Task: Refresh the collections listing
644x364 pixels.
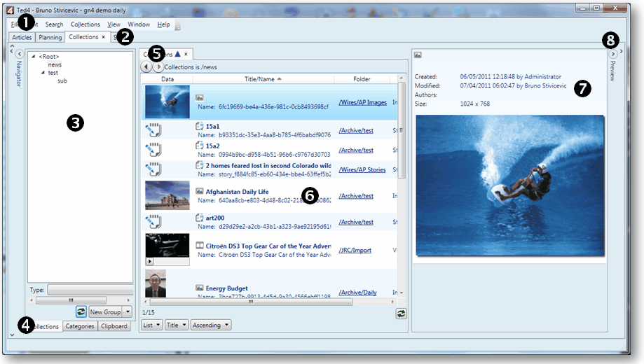Action: (x=402, y=314)
